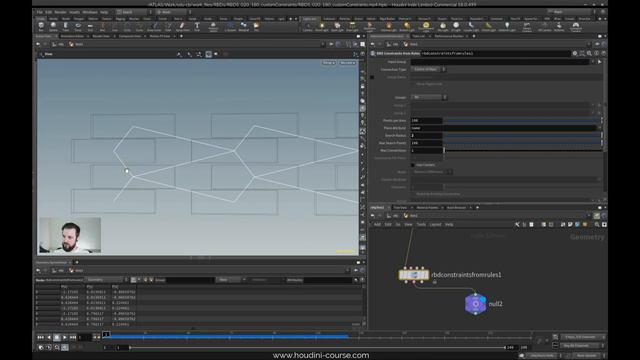Image resolution: width=640 pixels, height=360 pixels.
Task: Open the No cam dropdown in viewport
Action: [x=348, y=62]
